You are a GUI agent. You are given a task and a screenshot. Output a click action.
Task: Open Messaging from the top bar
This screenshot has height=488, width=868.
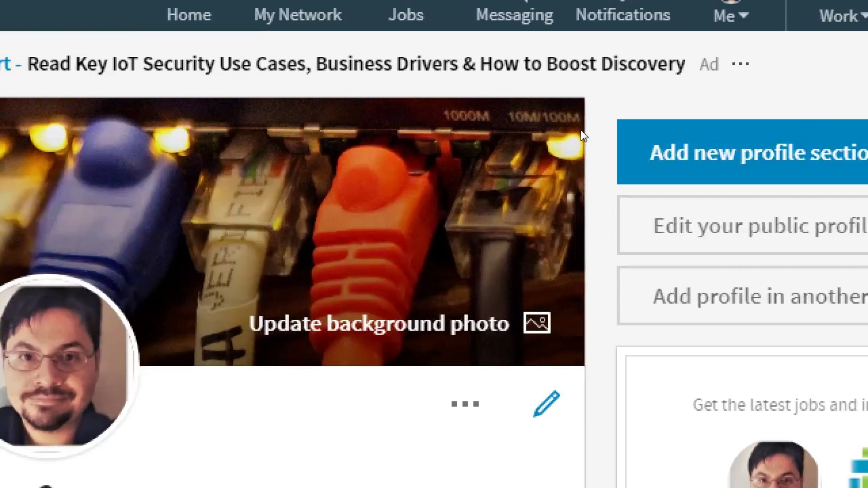514,15
